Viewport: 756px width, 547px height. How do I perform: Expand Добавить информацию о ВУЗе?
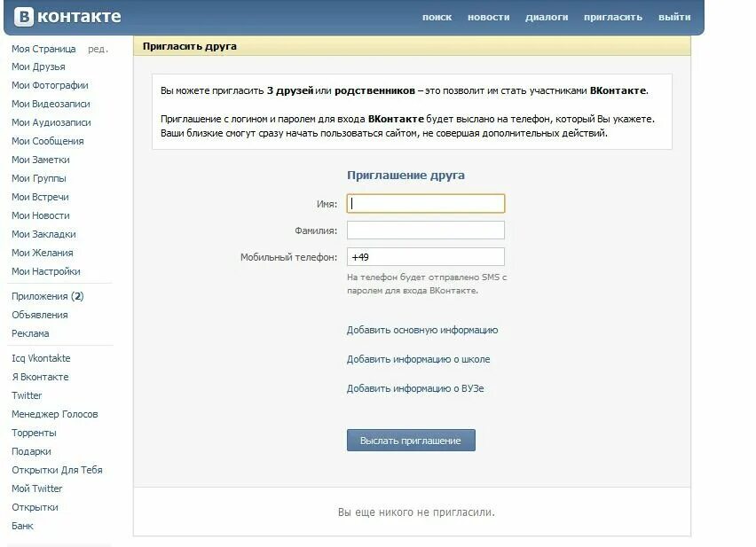coord(415,388)
